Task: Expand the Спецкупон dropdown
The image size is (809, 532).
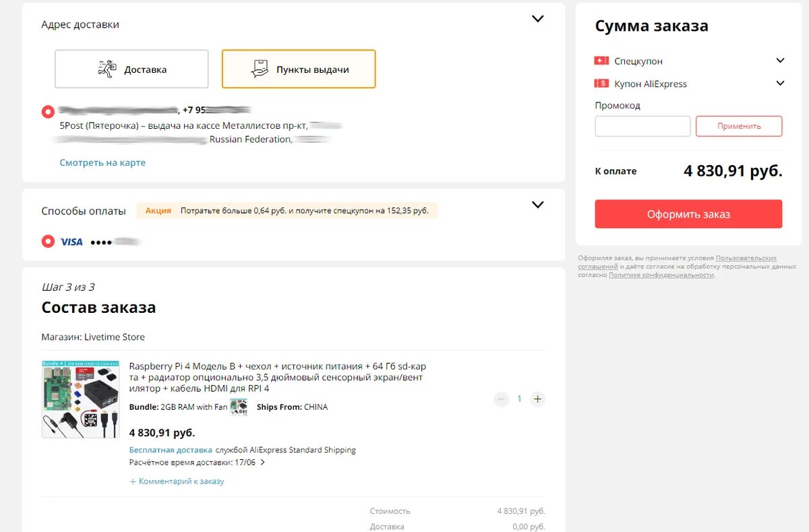Action: [x=780, y=61]
